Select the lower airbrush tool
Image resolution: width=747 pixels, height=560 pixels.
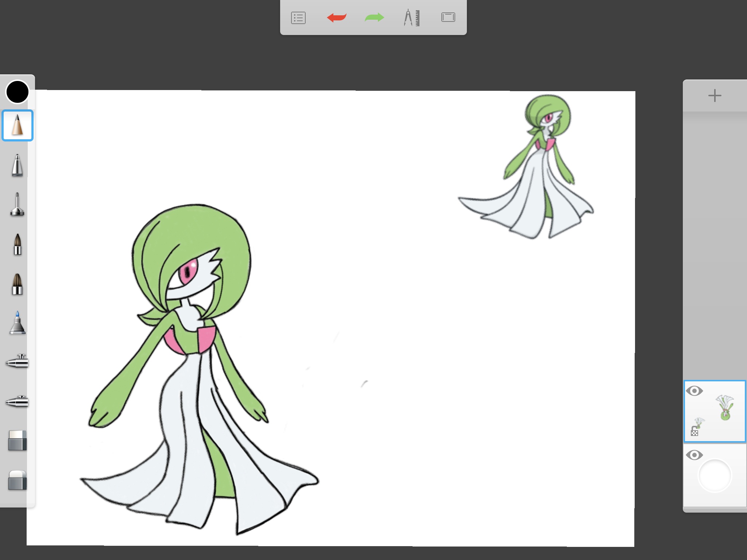[x=17, y=401]
